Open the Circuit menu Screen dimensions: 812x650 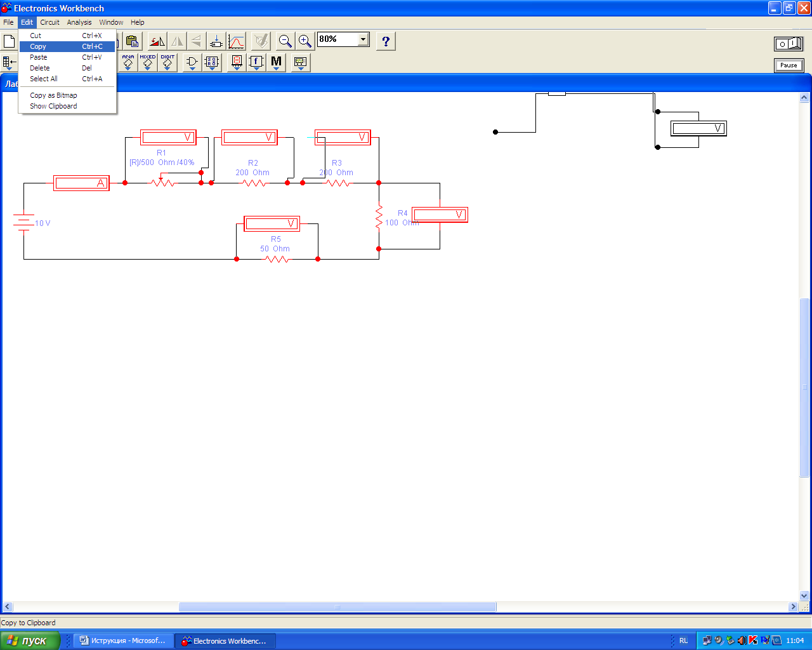pos(49,22)
